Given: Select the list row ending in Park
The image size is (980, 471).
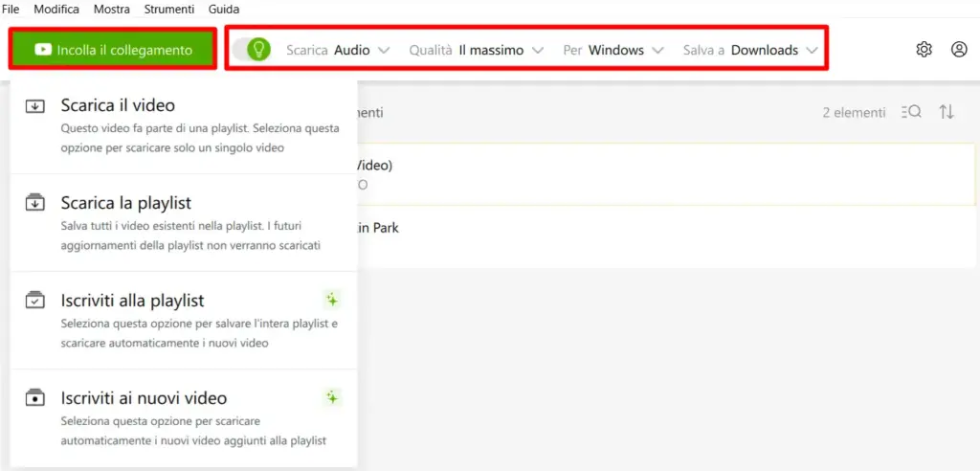Looking at the screenshot, I should tap(665, 237).
